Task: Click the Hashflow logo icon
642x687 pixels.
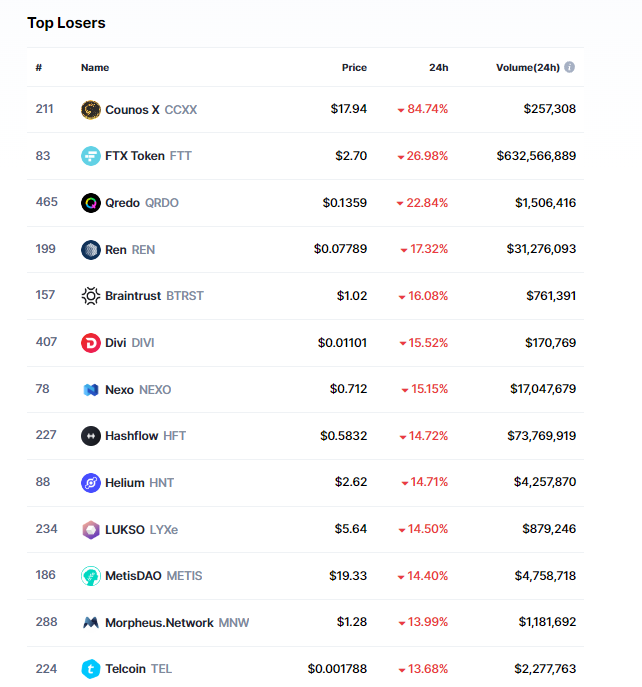Action: (91, 436)
